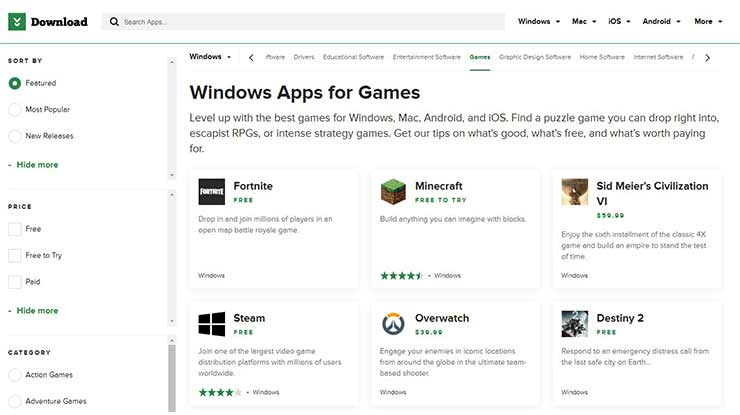This screenshot has width=740, height=415.
Task: Click Price panel scroll down arrow
Action: [x=172, y=321]
